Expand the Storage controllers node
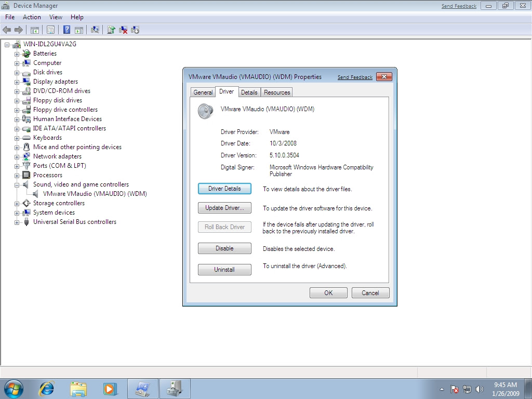 pos(17,204)
